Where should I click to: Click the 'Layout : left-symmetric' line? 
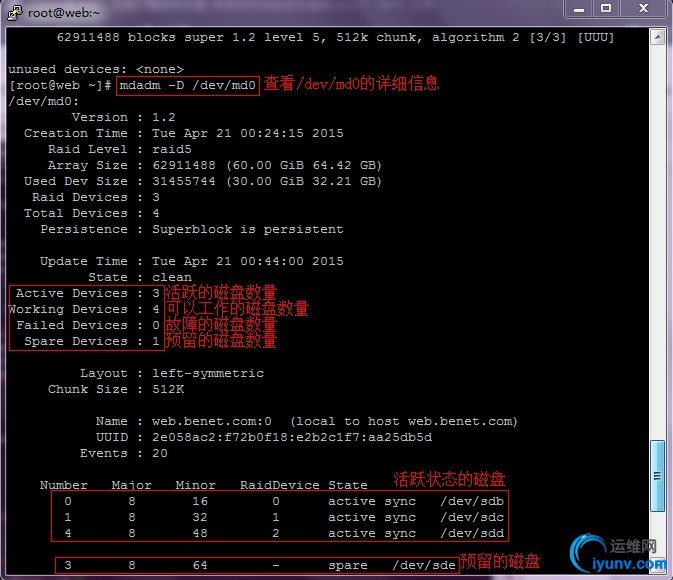pos(172,374)
